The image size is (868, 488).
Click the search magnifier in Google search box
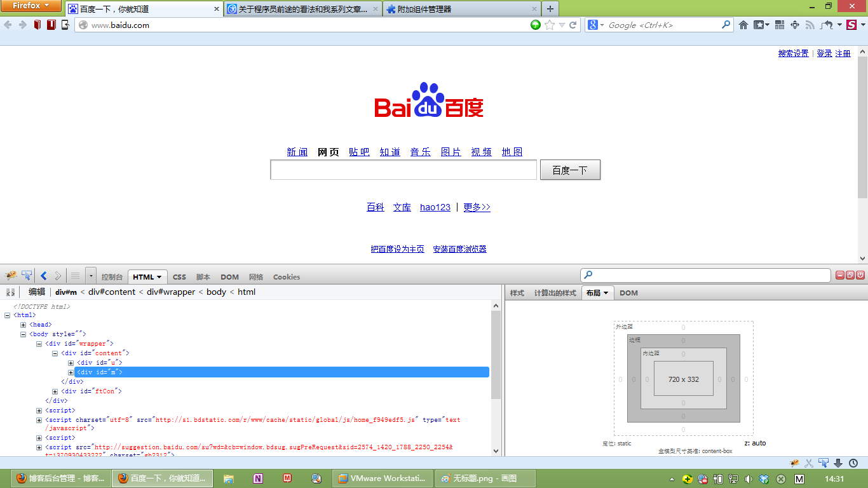pyautogui.click(x=726, y=25)
